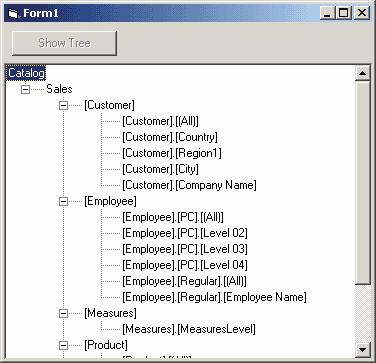Image resolution: width=376 pixels, height=363 pixels.
Task: Close the Form1 window
Action: [361, 13]
